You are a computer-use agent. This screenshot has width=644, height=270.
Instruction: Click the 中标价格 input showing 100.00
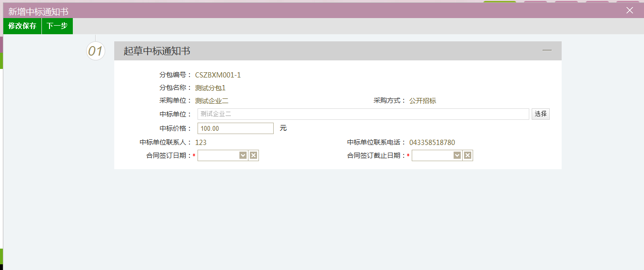pos(235,128)
